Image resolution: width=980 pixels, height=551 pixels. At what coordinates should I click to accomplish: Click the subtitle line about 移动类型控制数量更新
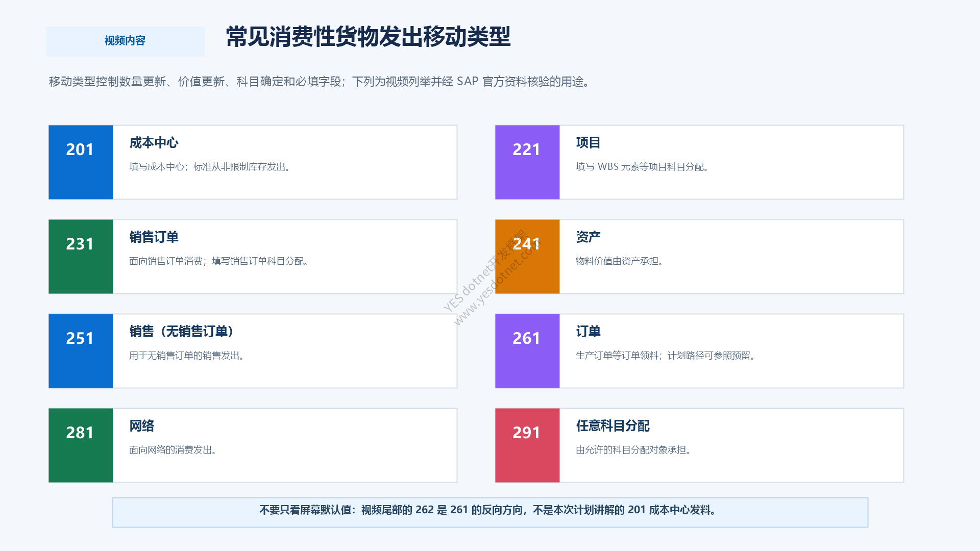320,82
